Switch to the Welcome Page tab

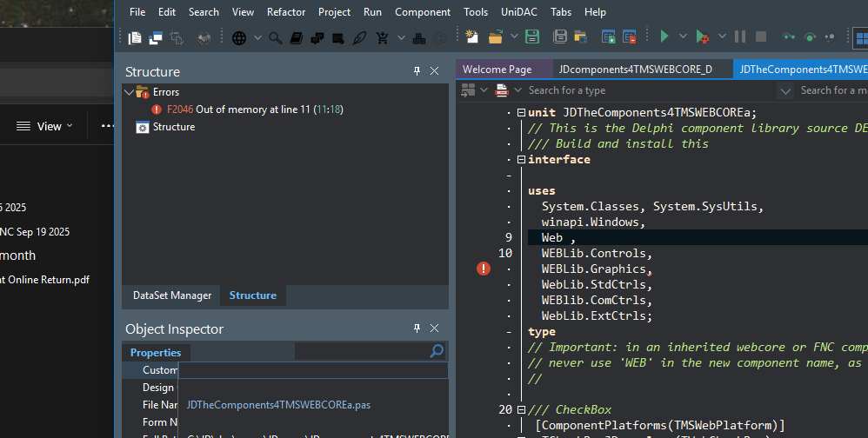click(x=497, y=70)
